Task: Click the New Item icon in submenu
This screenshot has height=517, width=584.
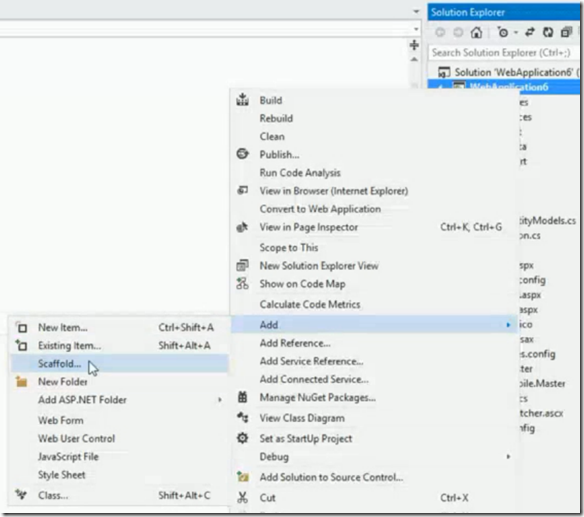Action: click(x=22, y=327)
